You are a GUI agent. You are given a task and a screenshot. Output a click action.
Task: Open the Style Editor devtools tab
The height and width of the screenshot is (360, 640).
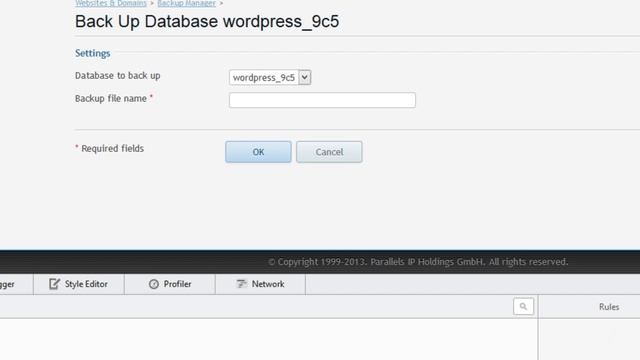(79, 284)
